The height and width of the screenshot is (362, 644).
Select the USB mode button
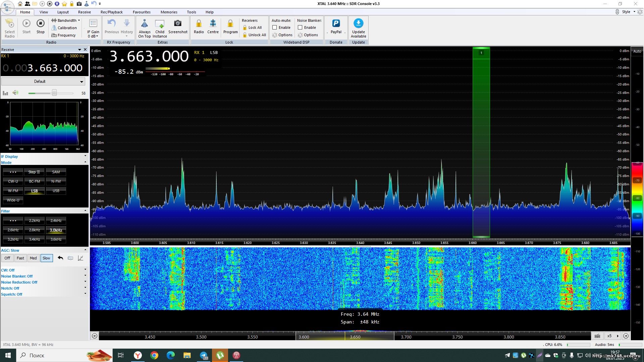(x=56, y=191)
